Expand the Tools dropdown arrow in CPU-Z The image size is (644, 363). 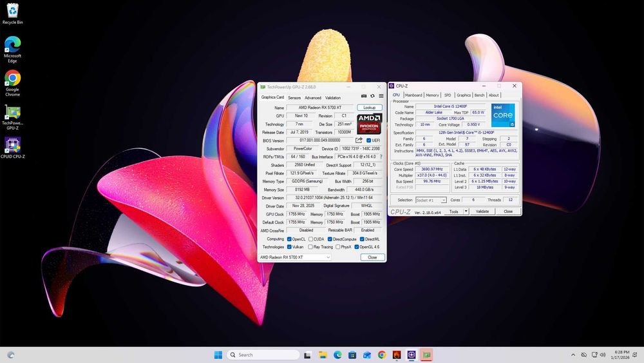tap(465, 211)
